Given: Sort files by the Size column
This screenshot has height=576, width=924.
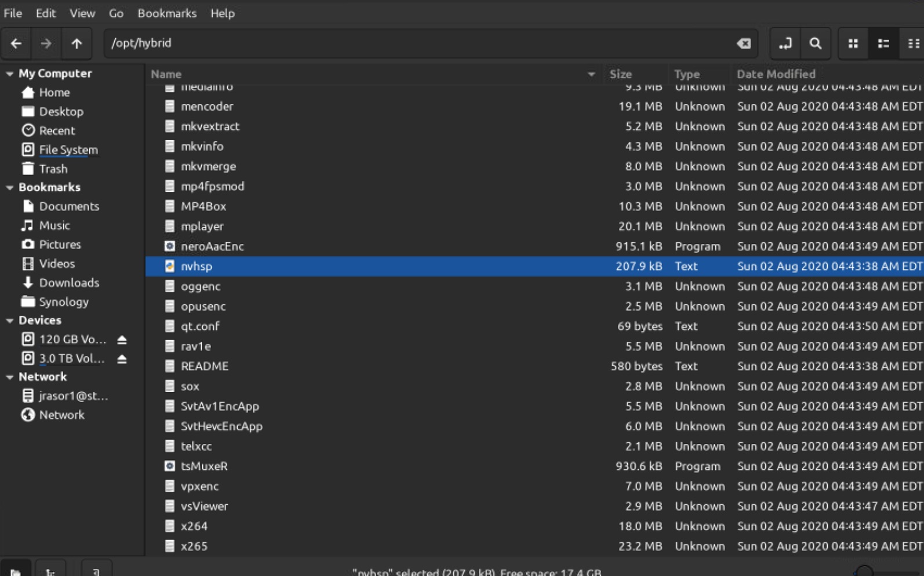Looking at the screenshot, I should coord(620,74).
